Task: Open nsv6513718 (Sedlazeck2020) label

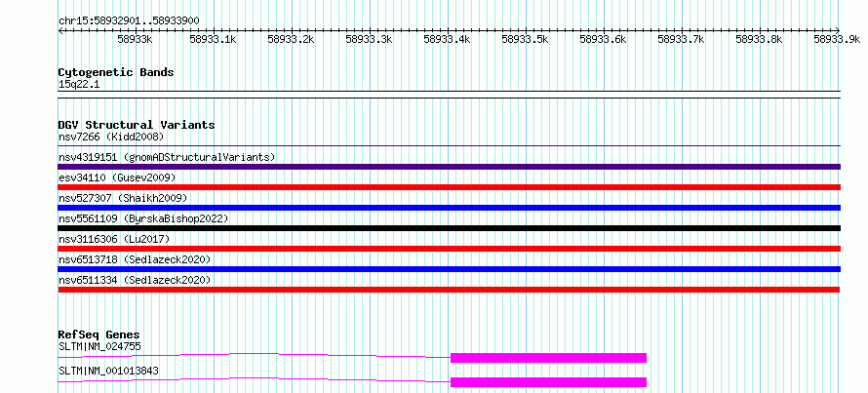Action: 135,259
